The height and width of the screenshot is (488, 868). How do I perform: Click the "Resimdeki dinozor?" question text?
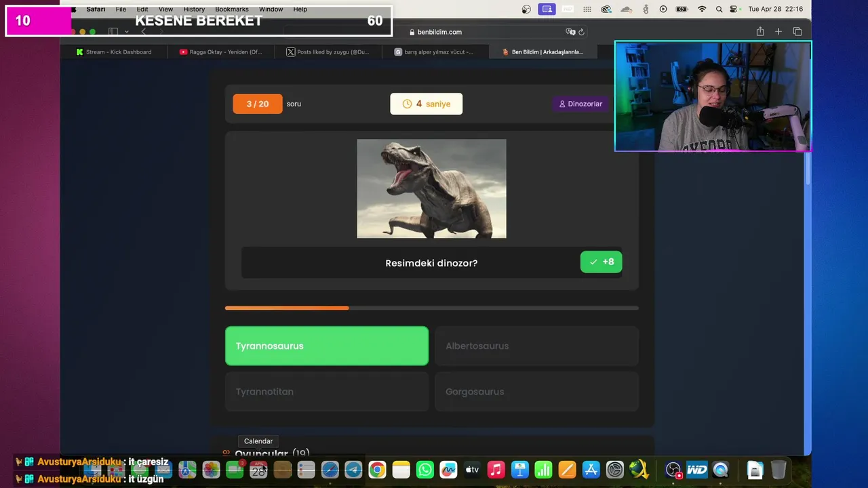pos(431,263)
